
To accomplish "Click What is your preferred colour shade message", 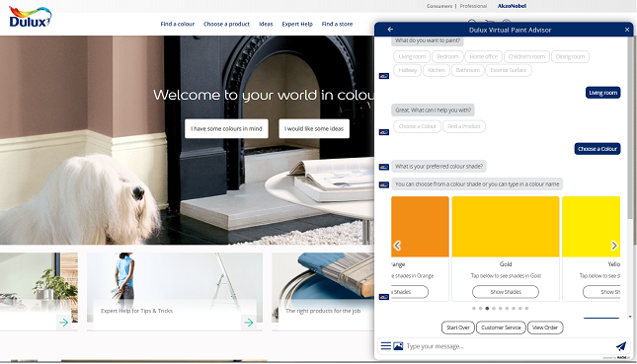I will click(x=438, y=167).
